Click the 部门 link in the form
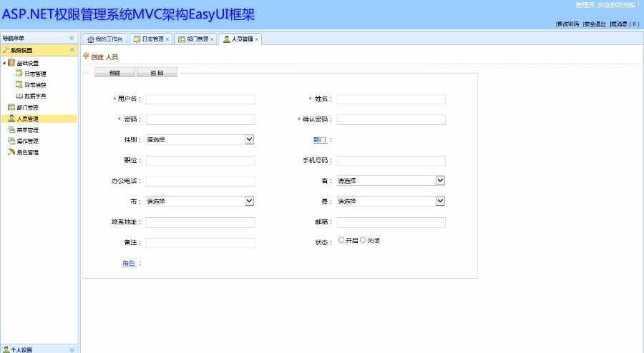This screenshot has height=353, width=644. pos(320,140)
